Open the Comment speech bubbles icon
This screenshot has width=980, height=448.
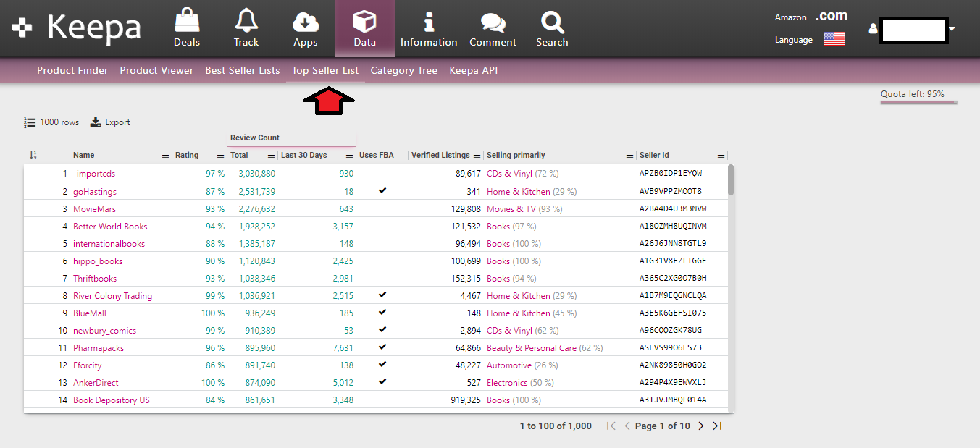(493, 22)
